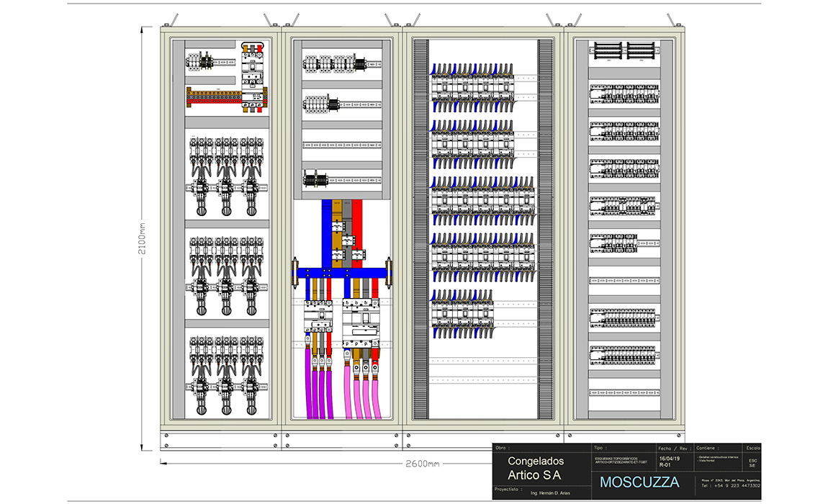
Task: Select the "Vista frontal" contents line
Action: pos(706,461)
